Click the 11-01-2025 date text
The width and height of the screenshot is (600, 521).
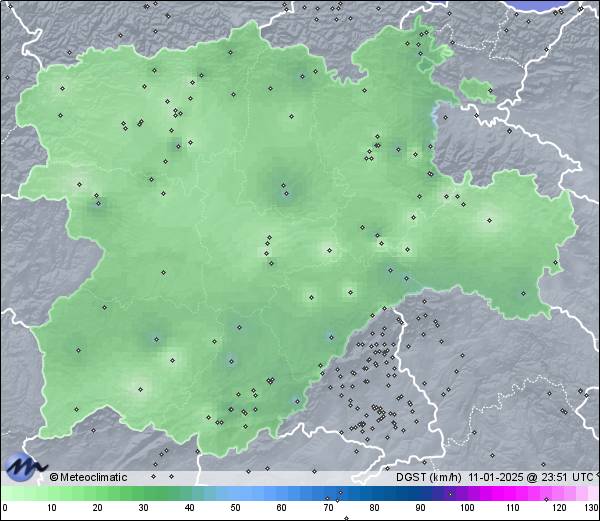pos(496,477)
